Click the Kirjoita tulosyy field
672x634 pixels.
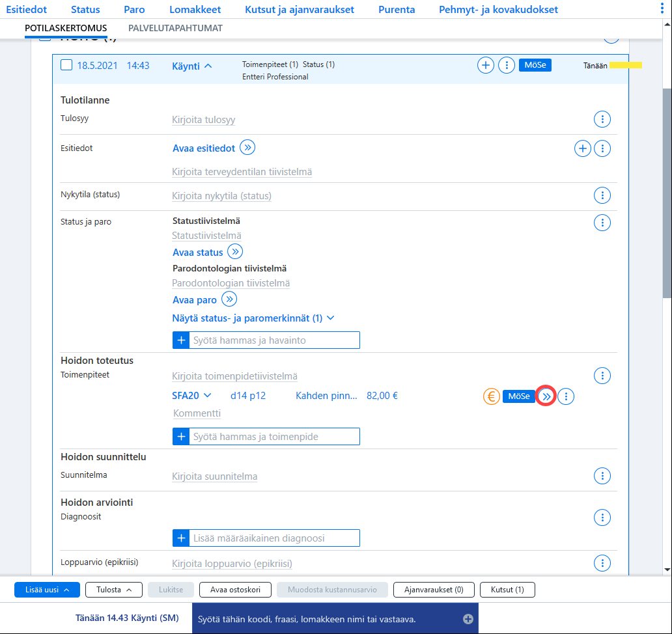(x=204, y=120)
